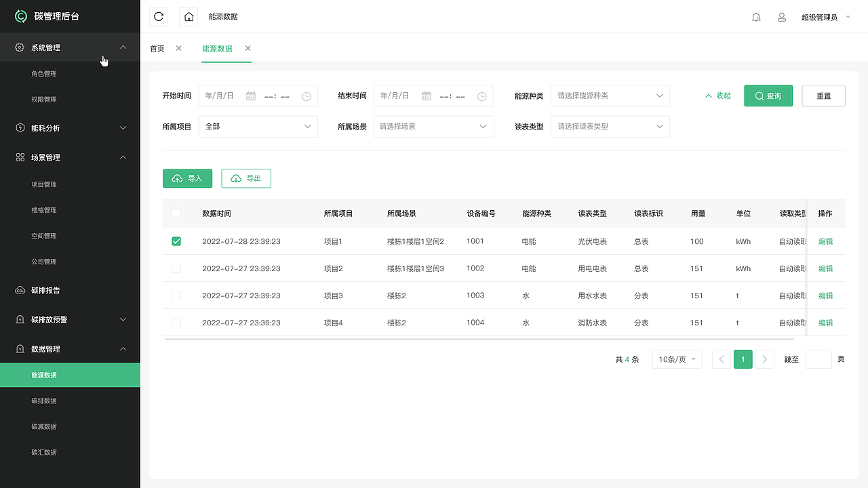Image resolution: width=868 pixels, height=488 pixels.
Task: Check the 项目2 row checkbox
Action: [x=176, y=268]
